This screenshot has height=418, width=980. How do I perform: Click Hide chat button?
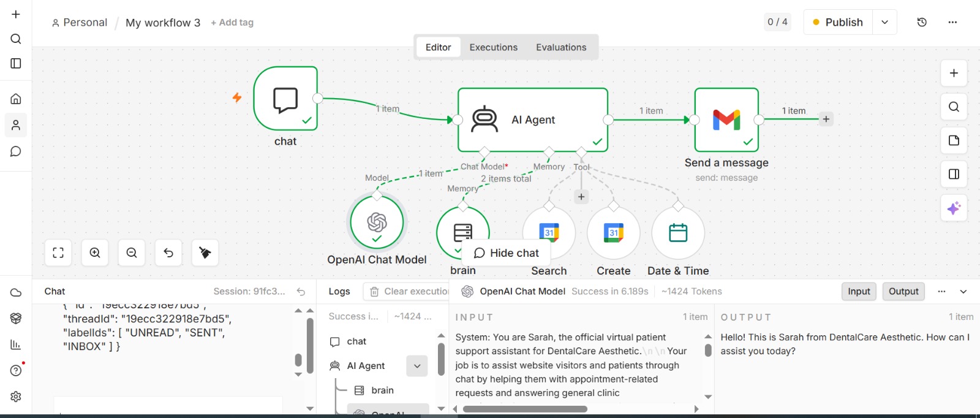click(507, 253)
